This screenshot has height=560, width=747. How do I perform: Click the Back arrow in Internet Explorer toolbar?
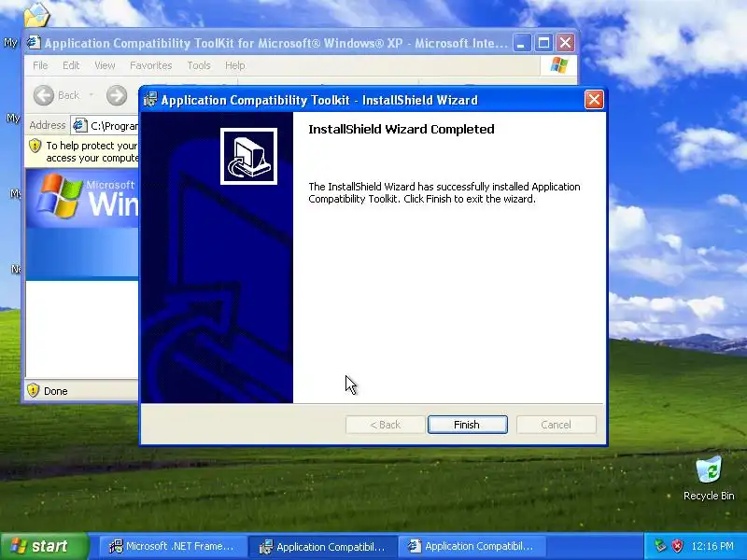[44, 95]
